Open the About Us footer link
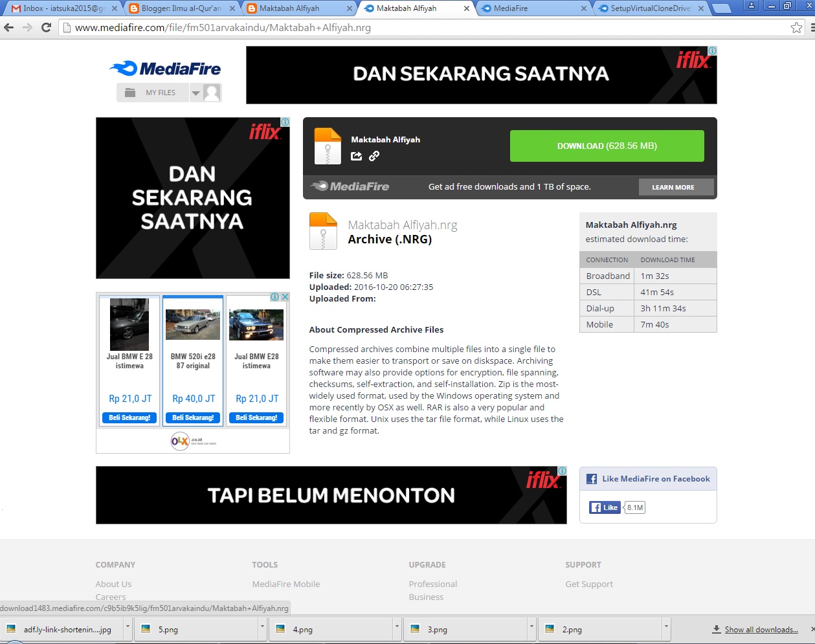 click(x=113, y=584)
